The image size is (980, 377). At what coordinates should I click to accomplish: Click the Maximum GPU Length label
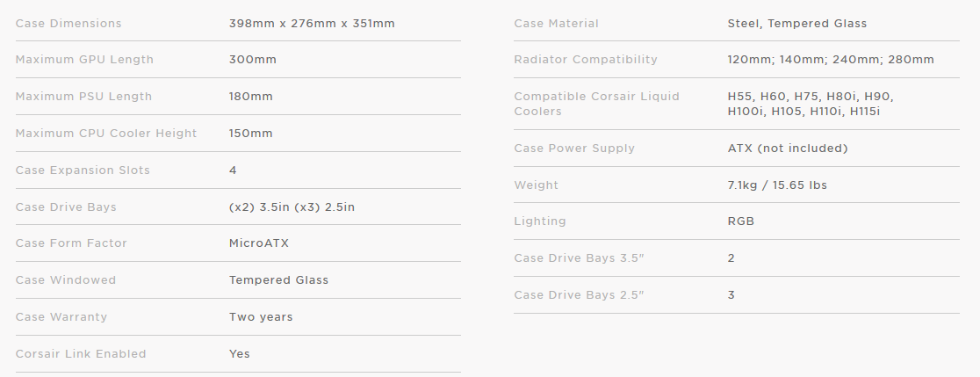click(x=84, y=60)
